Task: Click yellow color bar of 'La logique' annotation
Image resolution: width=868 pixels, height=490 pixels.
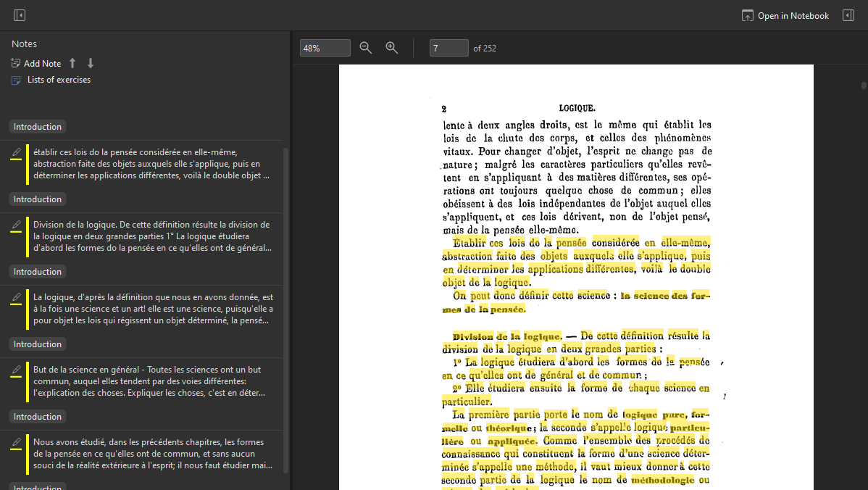Action: coord(28,309)
